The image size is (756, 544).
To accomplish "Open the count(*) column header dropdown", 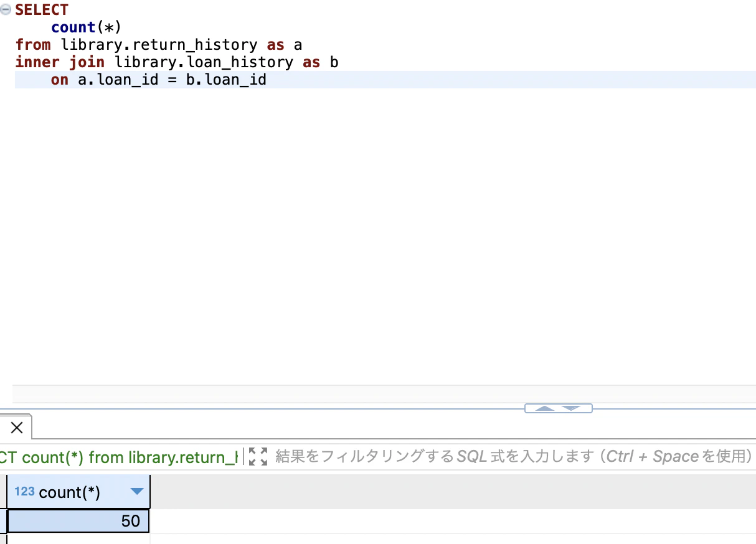I will (x=136, y=492).
